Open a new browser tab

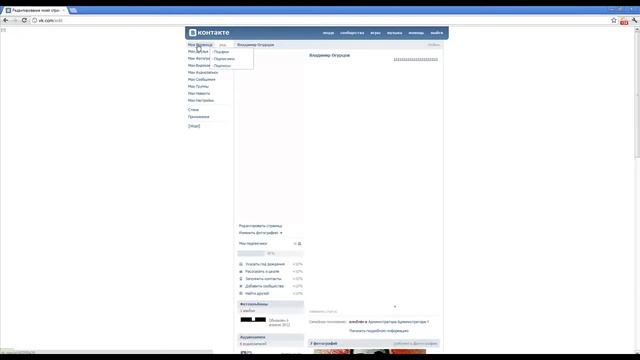click(73, 10)
